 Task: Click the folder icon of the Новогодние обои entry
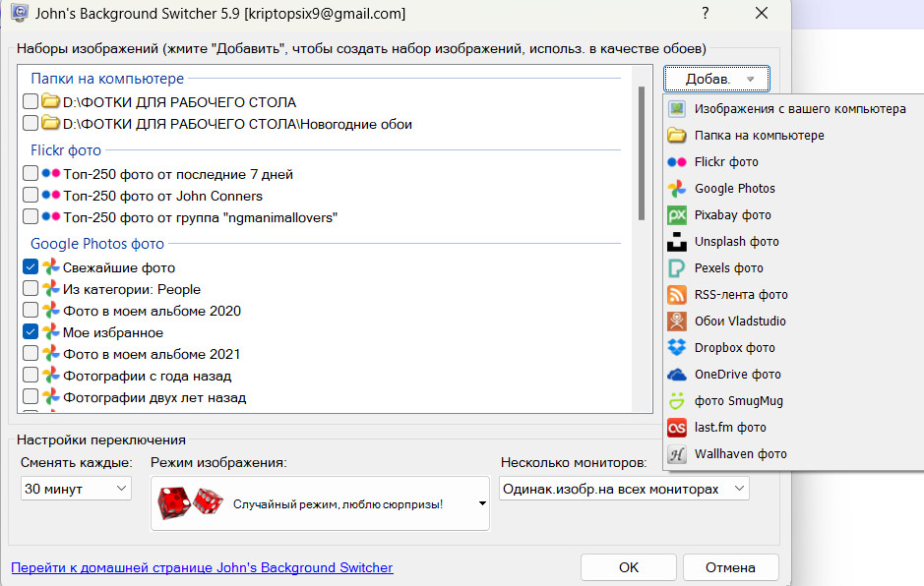pos(51,124)
